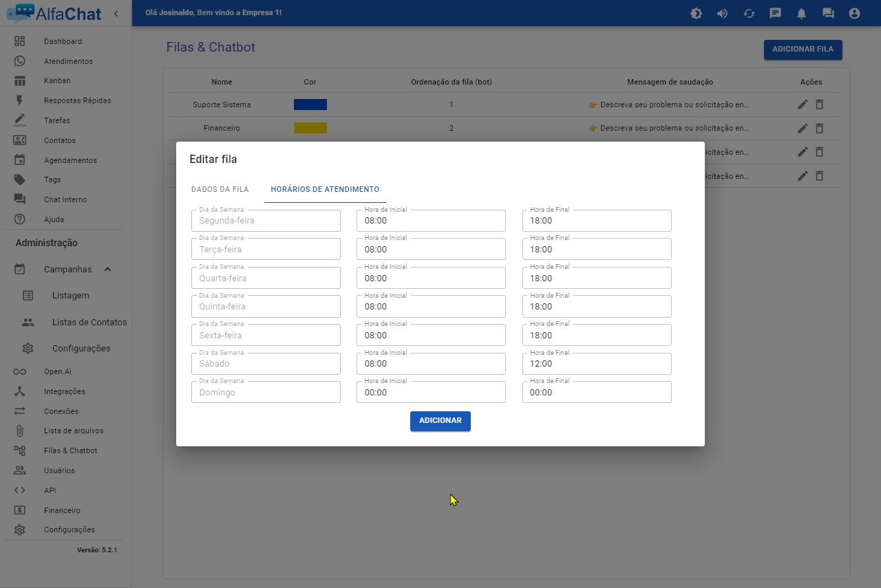Image resolution: width=881 pixels, height=588 pixels.
Task: Open the user account profile icon
Action: [x=854, y=13]
